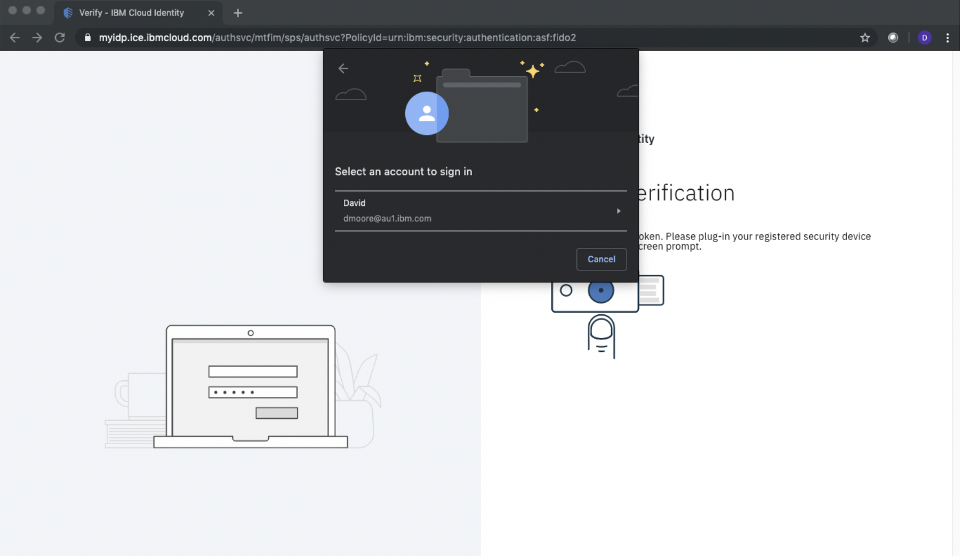Viewport: 961px width, 560px height.
Task: Click the browser back arrow
Action: (15, 38)
